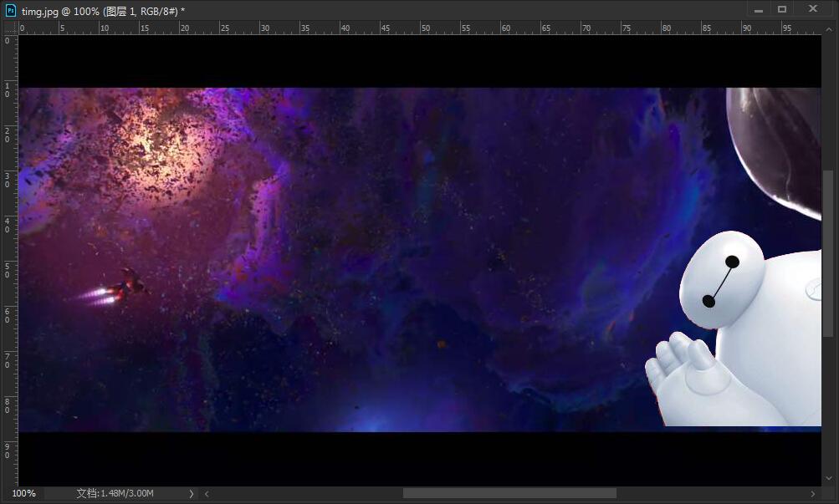Select the timg.jpg document title tab
The image size is (839, 504).
(x=103, y=11)
